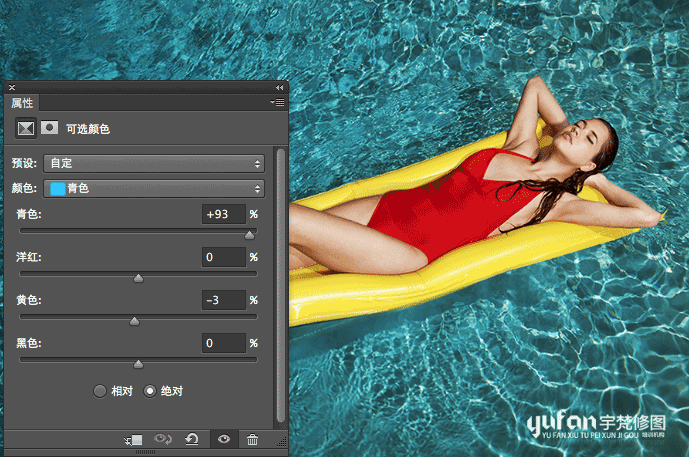
Task: Open the Properties panel flyout menu
Action: 277,103
